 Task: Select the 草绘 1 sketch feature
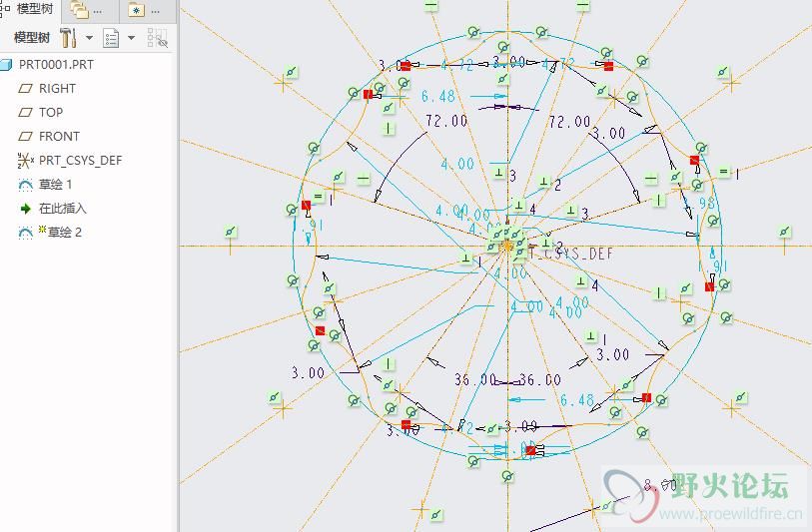click(x=55, y=185)
